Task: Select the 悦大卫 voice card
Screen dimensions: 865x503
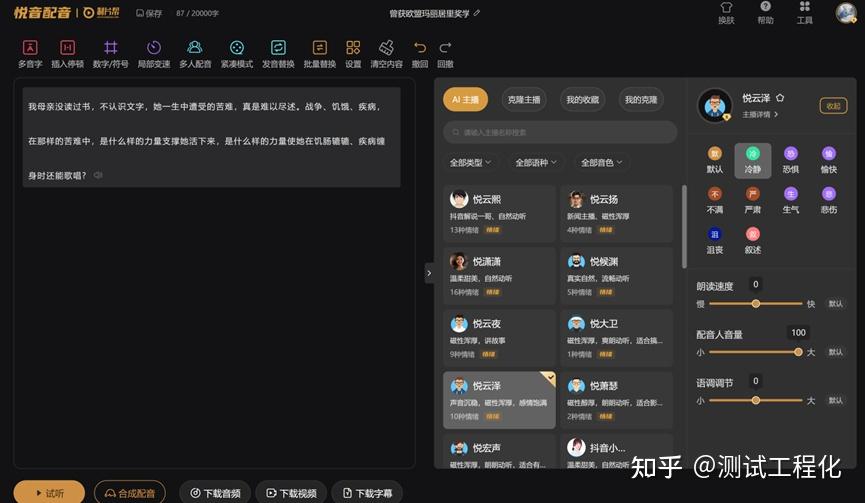Action: pos(617,338)
